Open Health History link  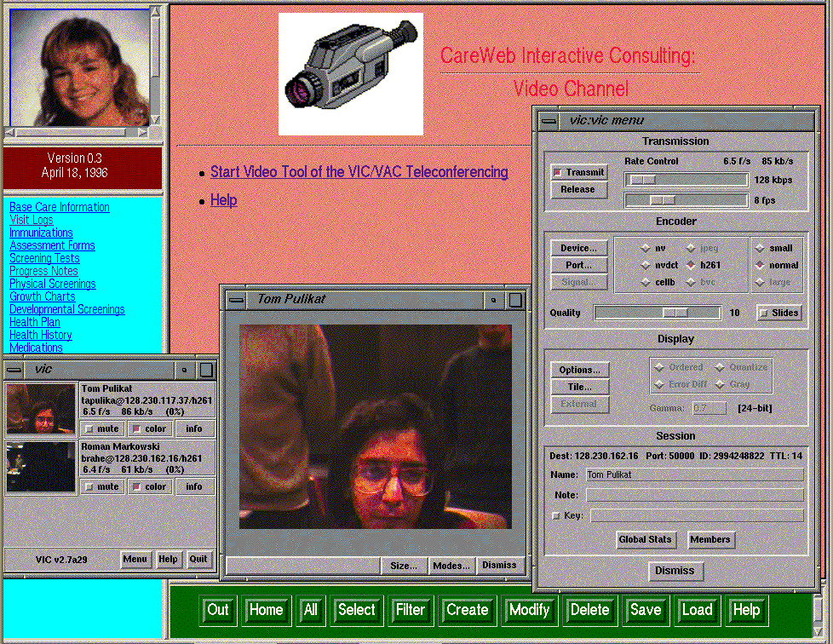(x=41, y=335)
